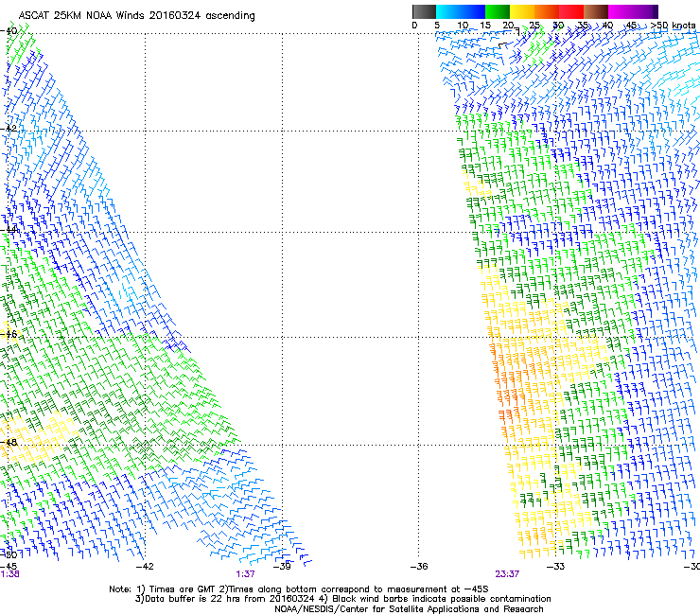The height and width of the screenshot is (615, 700).
Task: Click the '-46' latitude label on left axis
Action: (9, 334)
